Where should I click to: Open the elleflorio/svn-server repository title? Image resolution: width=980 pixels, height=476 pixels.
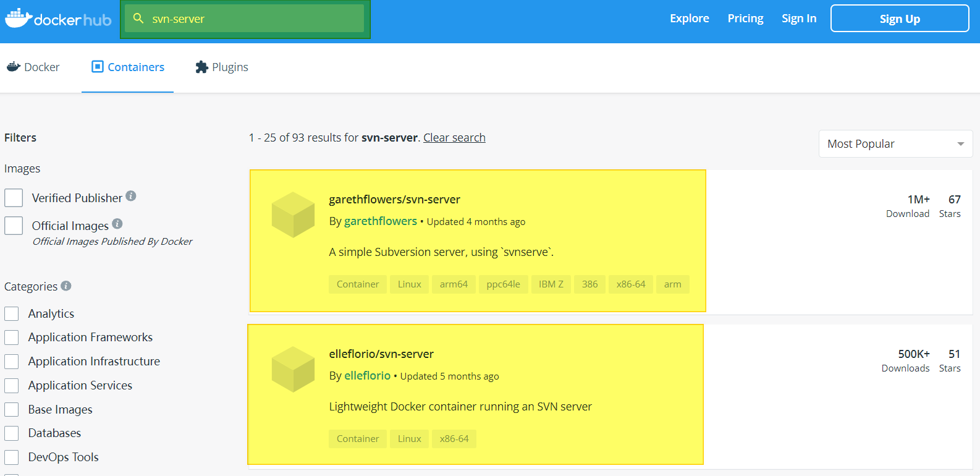coord(381,354)
